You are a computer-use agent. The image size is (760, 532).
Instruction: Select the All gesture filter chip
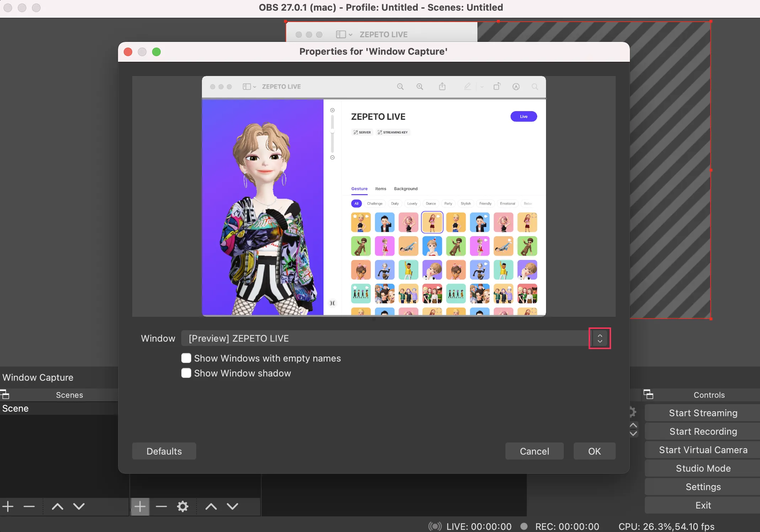pyautogui.click(x=356, y=203)
